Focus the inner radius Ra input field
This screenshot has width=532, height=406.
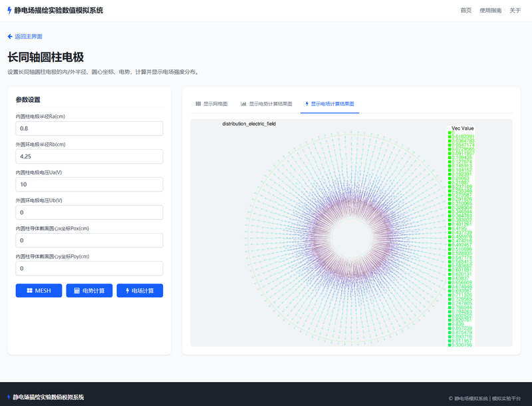point(89,128)
